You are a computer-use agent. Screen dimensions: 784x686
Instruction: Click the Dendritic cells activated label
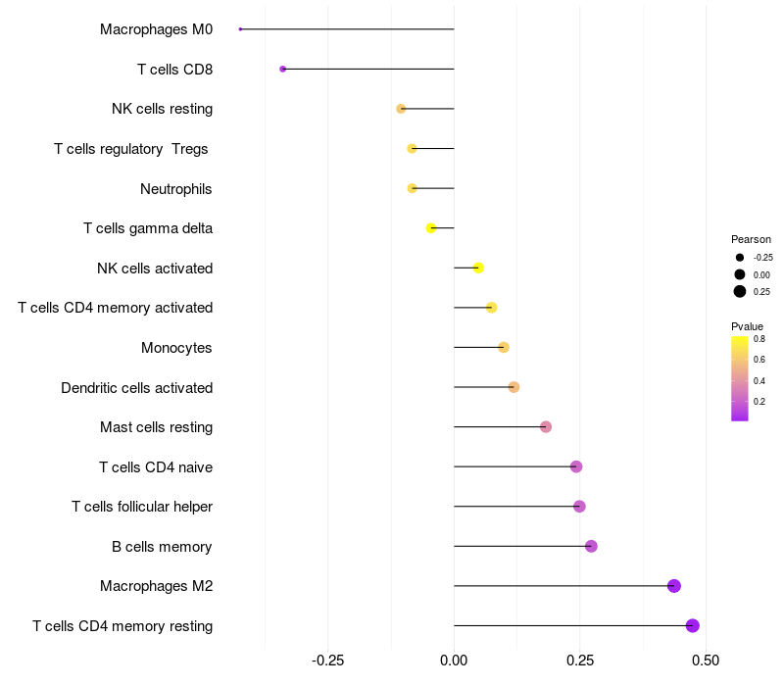click(136, 388)
